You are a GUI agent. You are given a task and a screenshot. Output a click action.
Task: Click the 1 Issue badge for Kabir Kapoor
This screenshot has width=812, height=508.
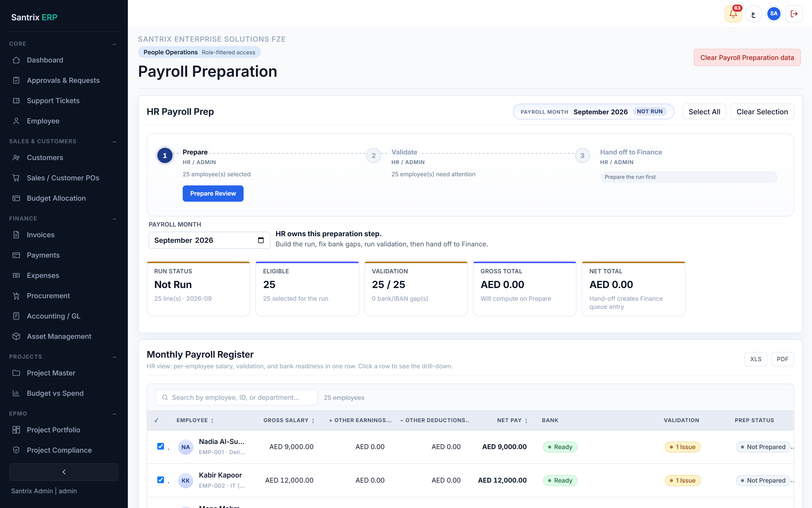(x=683, y=481)
